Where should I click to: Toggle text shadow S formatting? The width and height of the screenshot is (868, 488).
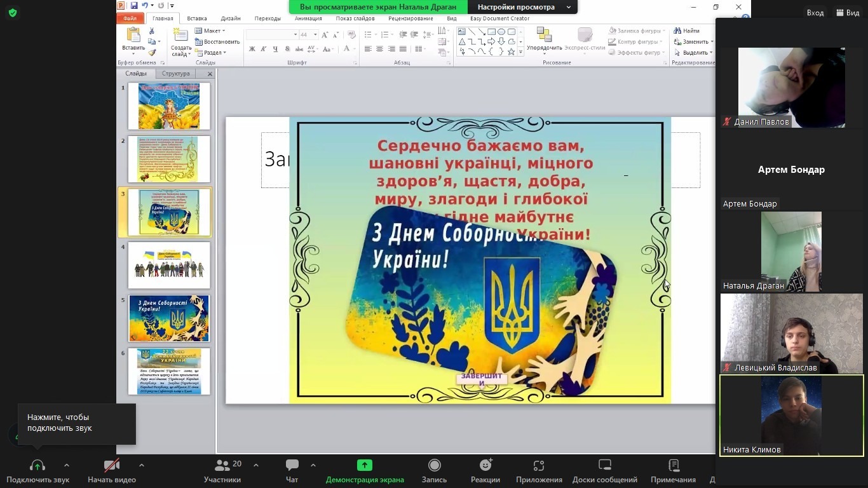pyautogui.click(x=287, y=49)
